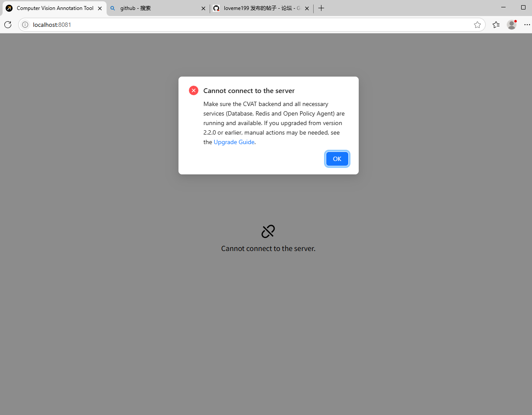Click the 'Cannot connect to the server' dialog title

point(249,91)
